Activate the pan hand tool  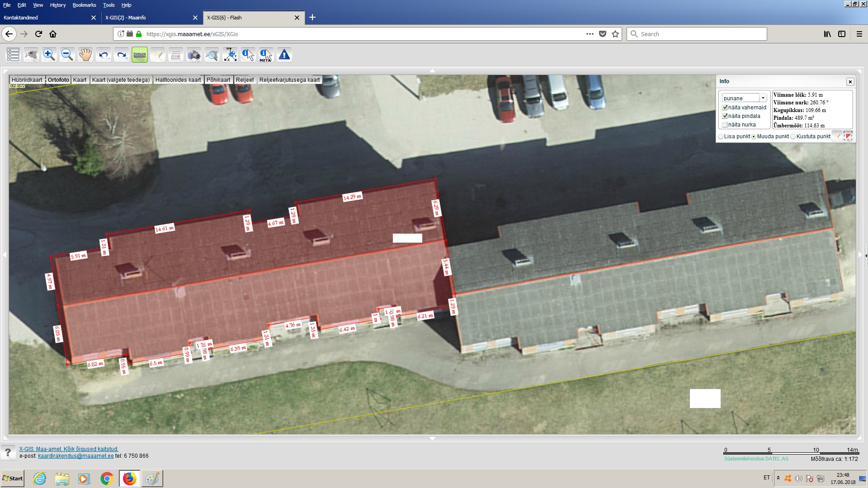85,55
